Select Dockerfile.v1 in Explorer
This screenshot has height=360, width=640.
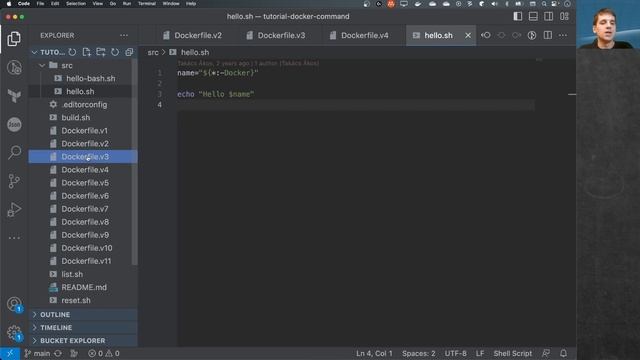tap(84, 131)
